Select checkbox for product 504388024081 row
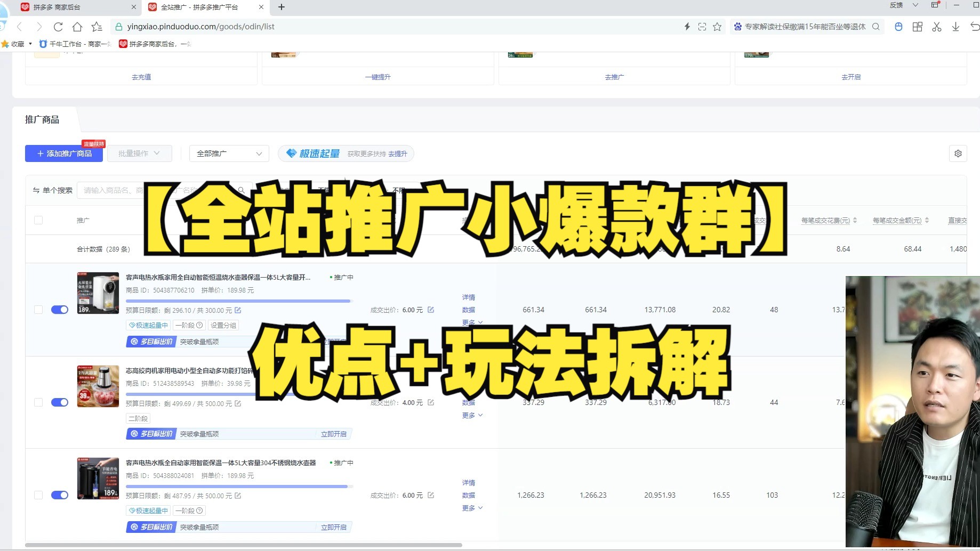 (x=38, y=495)
